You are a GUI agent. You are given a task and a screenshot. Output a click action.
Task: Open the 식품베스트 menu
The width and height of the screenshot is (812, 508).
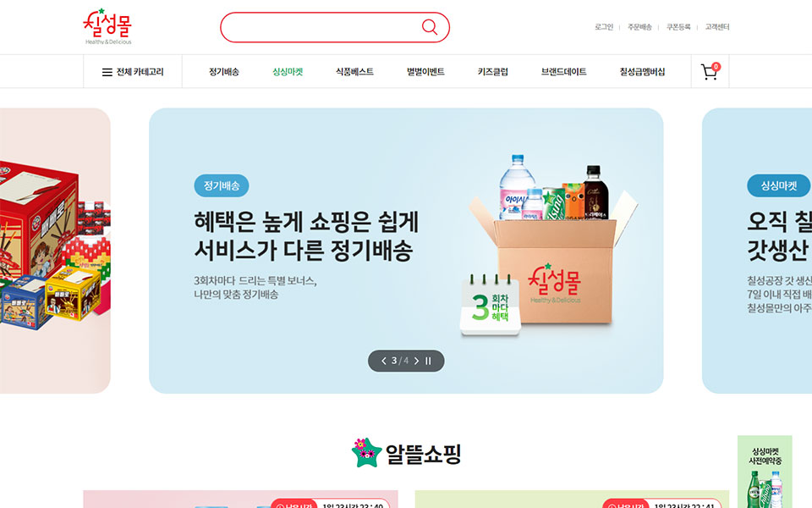coord(354,71)
